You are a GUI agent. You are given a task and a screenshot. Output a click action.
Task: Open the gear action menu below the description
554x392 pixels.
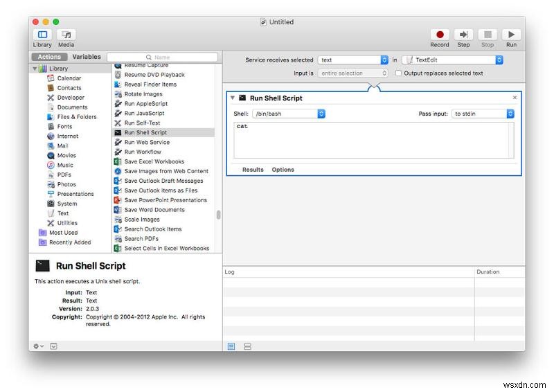point(38,346)
